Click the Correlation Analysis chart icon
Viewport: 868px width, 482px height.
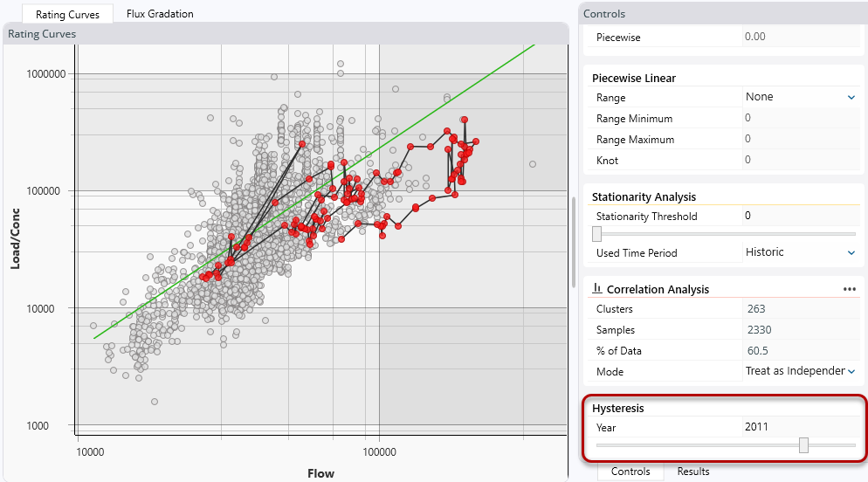coord(598,289)
